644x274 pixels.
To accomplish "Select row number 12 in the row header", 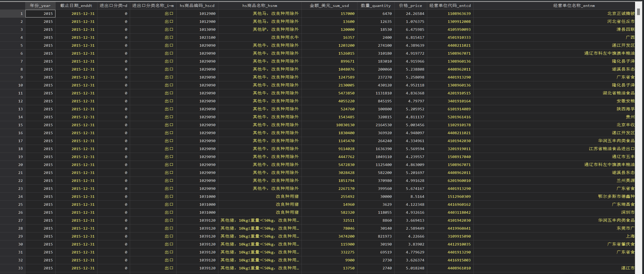I will (13, 101).
